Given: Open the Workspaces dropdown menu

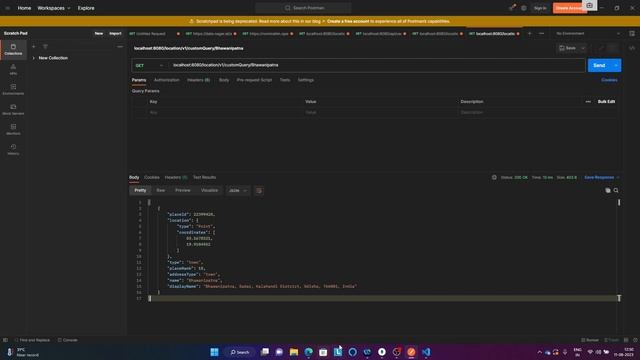Looking at the screenshot, I should click(x=53, y=8).
